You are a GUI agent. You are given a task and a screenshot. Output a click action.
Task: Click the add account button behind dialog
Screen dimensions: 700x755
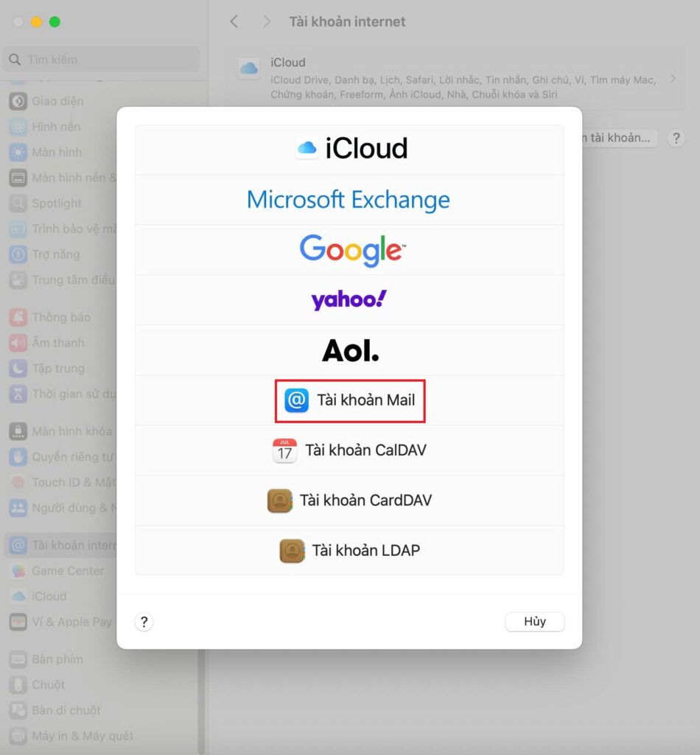coord(620,138)
